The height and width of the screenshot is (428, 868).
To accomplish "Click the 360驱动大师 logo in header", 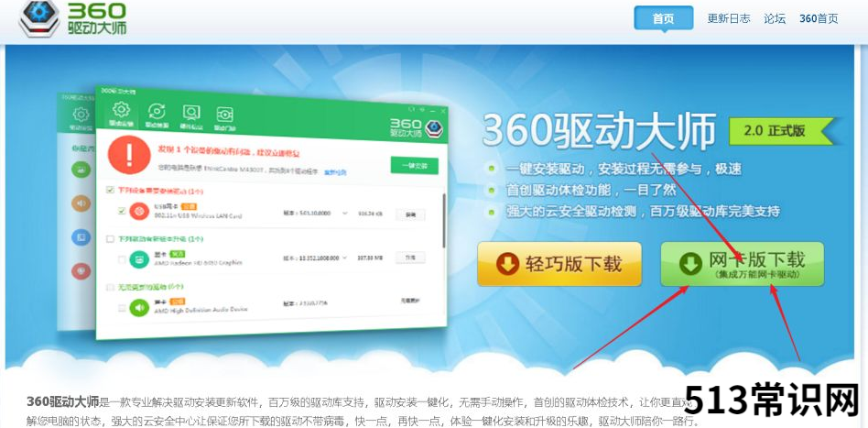I will 73,17.
